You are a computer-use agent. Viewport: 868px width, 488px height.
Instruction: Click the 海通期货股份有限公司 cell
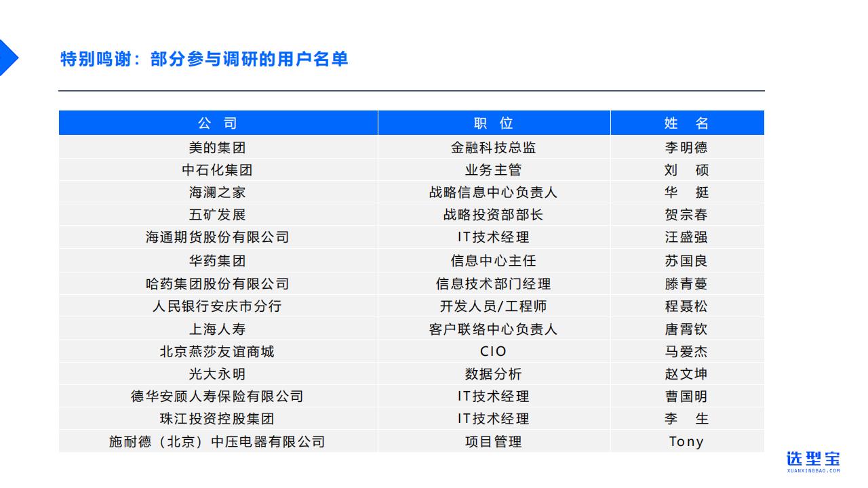click(218, 237)
